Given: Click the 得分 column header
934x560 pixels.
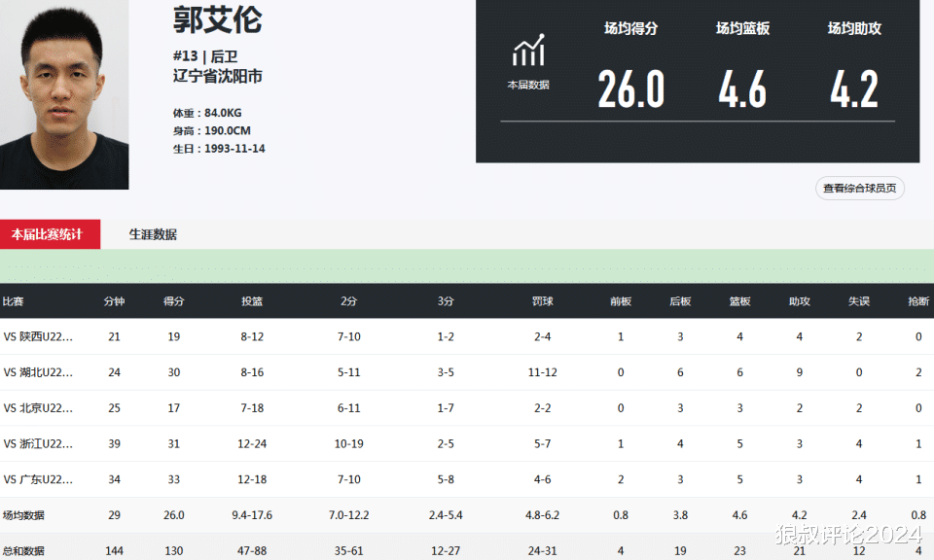Looking at the screenshot, I should (x=174, y=301).
